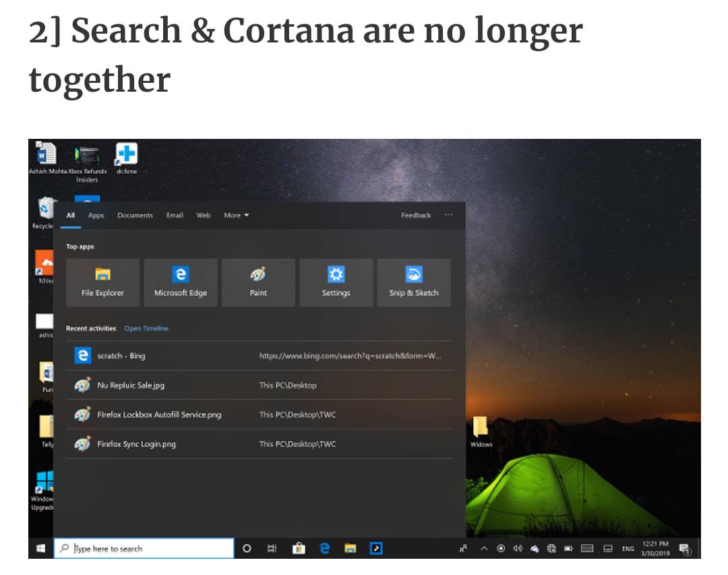Open 'Firefox Lockbox Autofill Service.png' recent item
Screen dimensions: 728x575
pyautogui.click(x=260, y=415)
